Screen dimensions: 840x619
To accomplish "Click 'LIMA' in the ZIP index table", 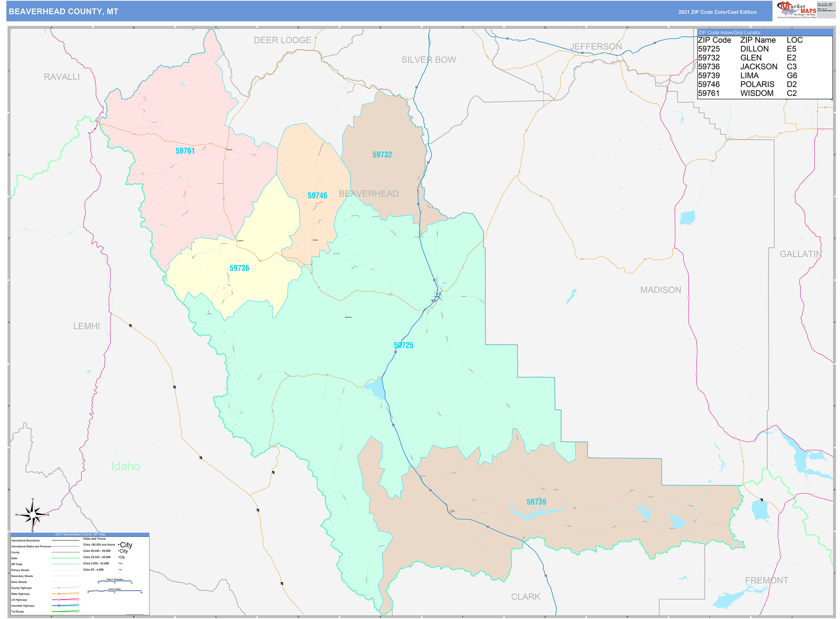I will (x=749, y=76).
